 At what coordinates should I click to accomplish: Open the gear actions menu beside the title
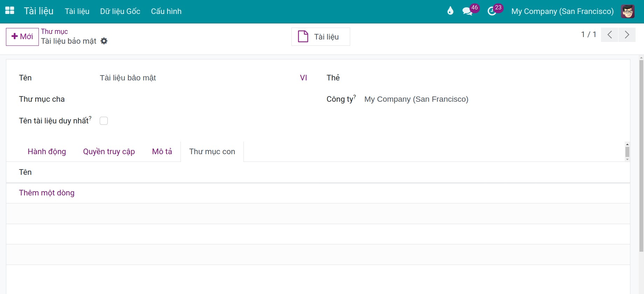104,41
